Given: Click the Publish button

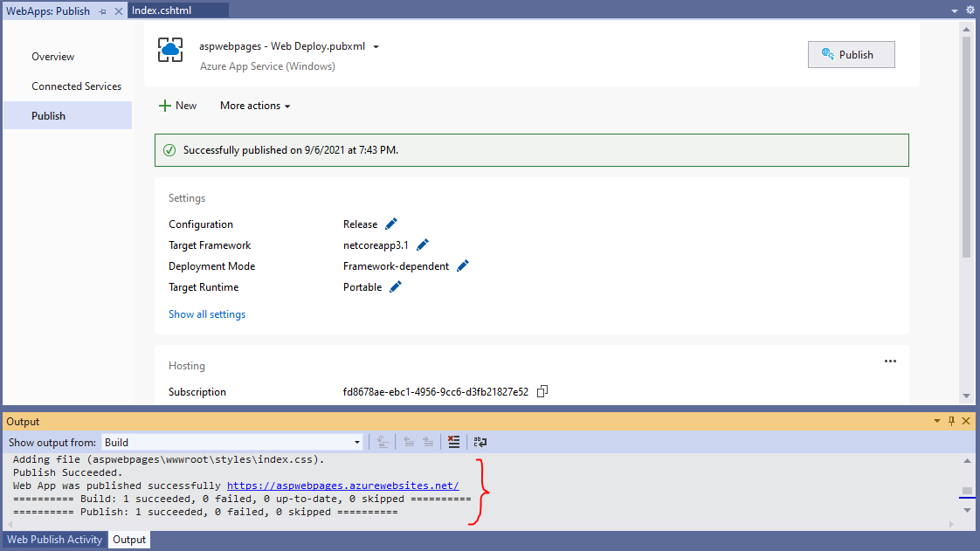Looking at the screenshot, I should [851, 54].
